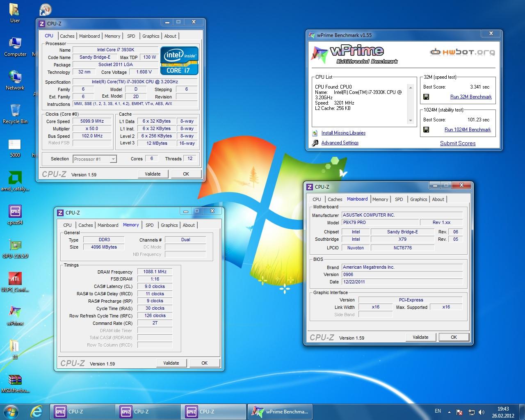Open the folder named 11 on desktop

click(x=15, y=349)
